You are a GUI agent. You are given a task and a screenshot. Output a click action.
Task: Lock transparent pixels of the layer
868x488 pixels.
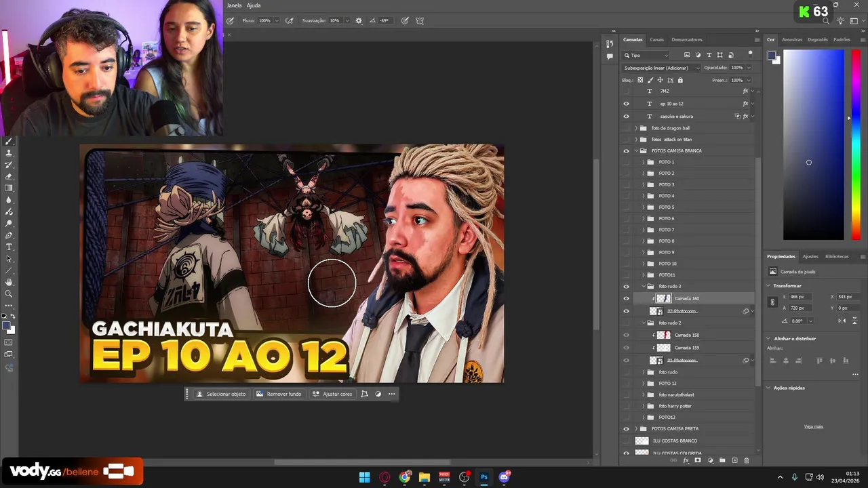point(640,80)
